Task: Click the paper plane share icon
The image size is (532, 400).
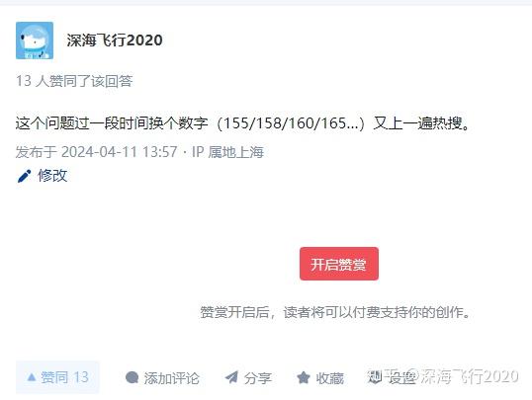Action: point(231,377)
